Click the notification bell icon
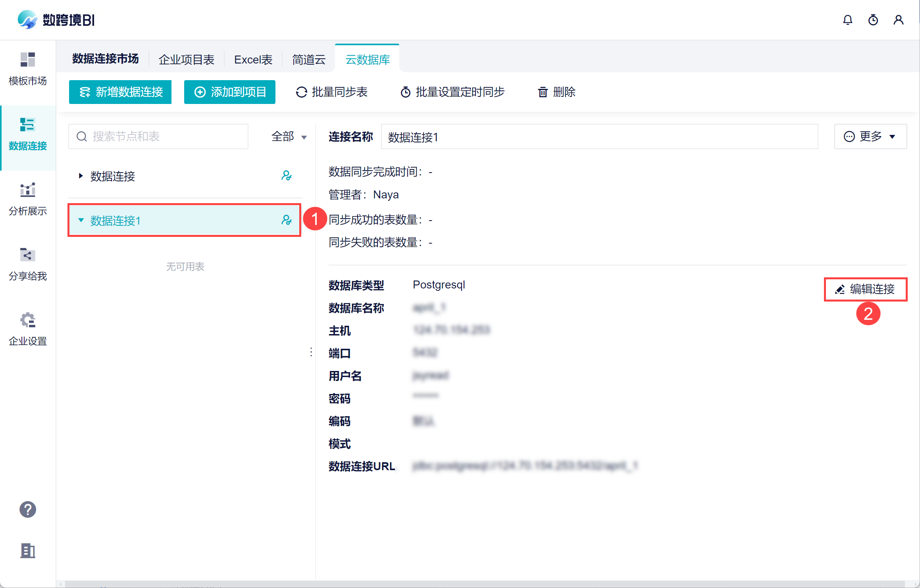This screenshot has height=588, width=920. [x=847, y=20]
